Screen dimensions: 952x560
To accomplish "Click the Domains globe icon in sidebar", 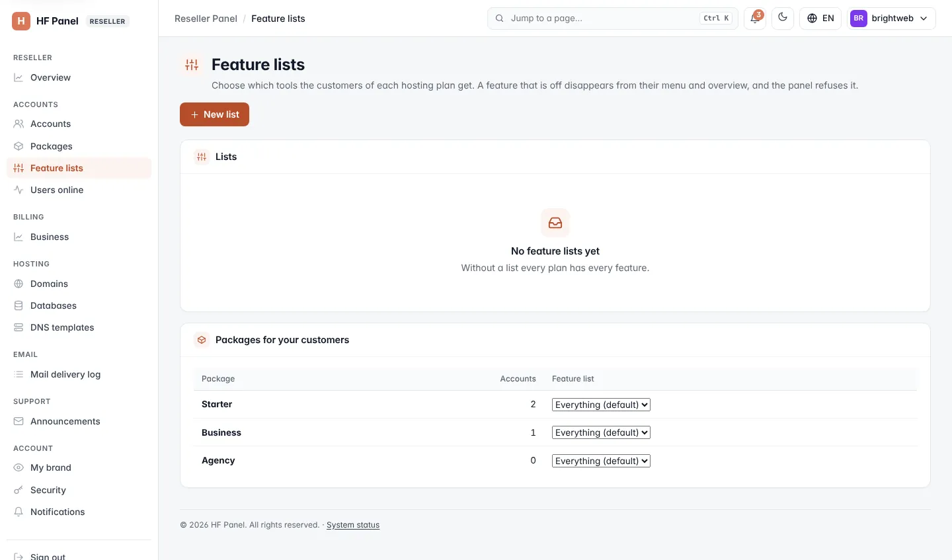I will coord(19,284).
